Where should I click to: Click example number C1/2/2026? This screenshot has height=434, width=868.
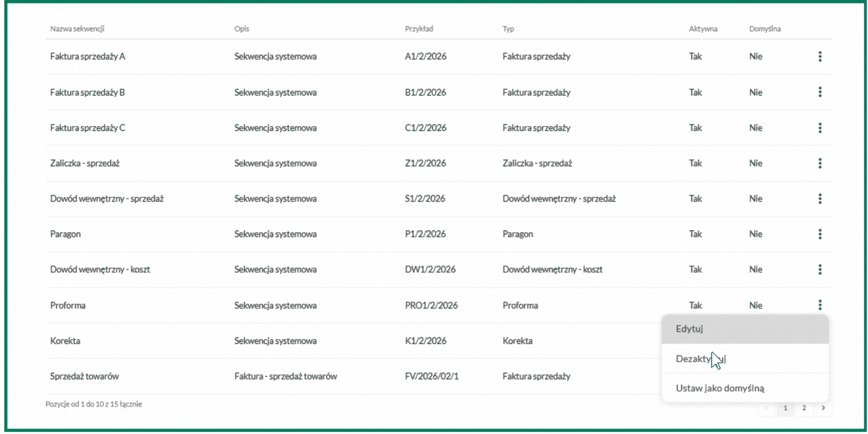point(426,128)
